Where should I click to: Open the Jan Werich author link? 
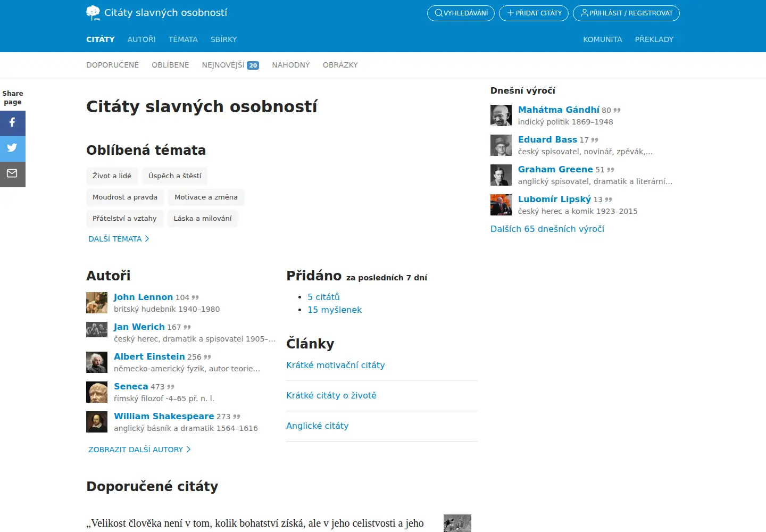tap(139, 327)
